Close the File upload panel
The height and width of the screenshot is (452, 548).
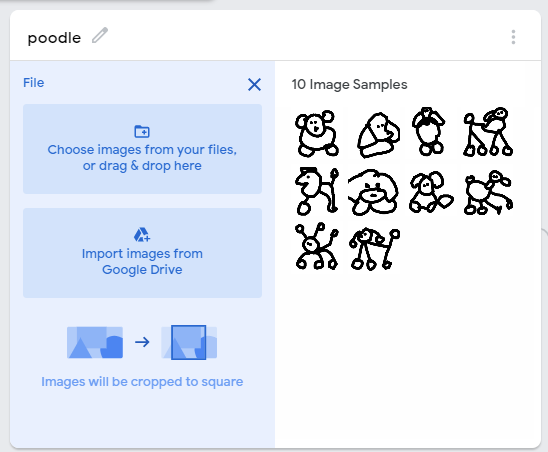254,85
